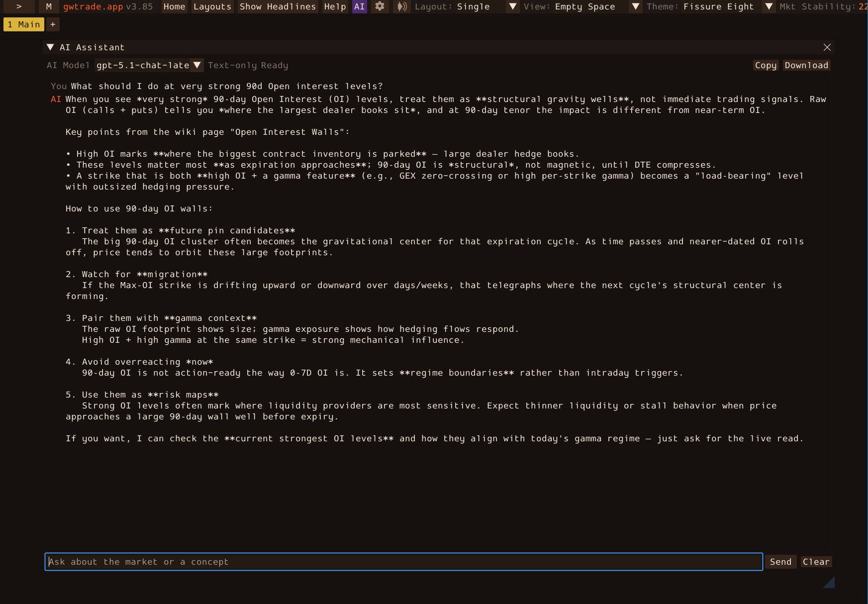Open the settings gear icon
This screenshot has height=604, width=868.
point(380,6)
